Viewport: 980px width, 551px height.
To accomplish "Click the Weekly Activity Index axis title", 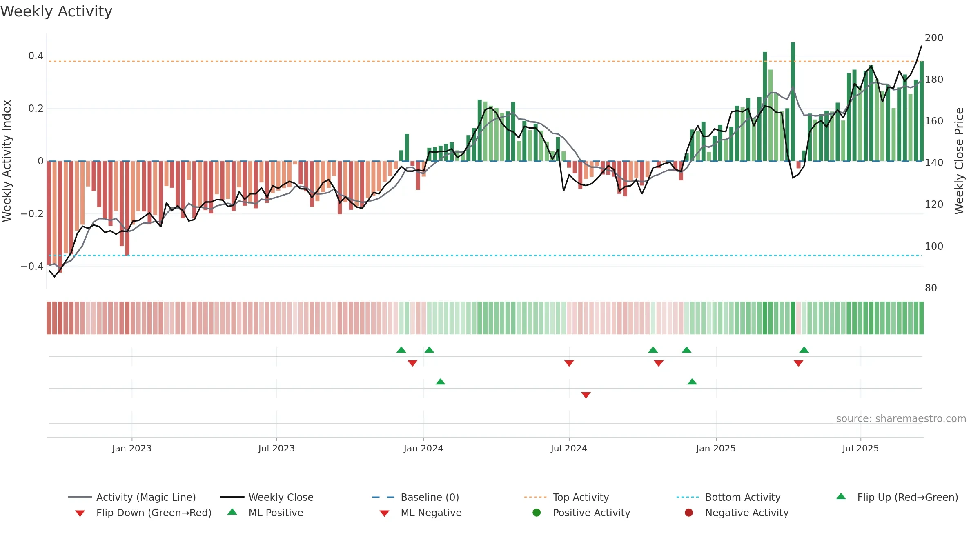I will click(7, 161).
